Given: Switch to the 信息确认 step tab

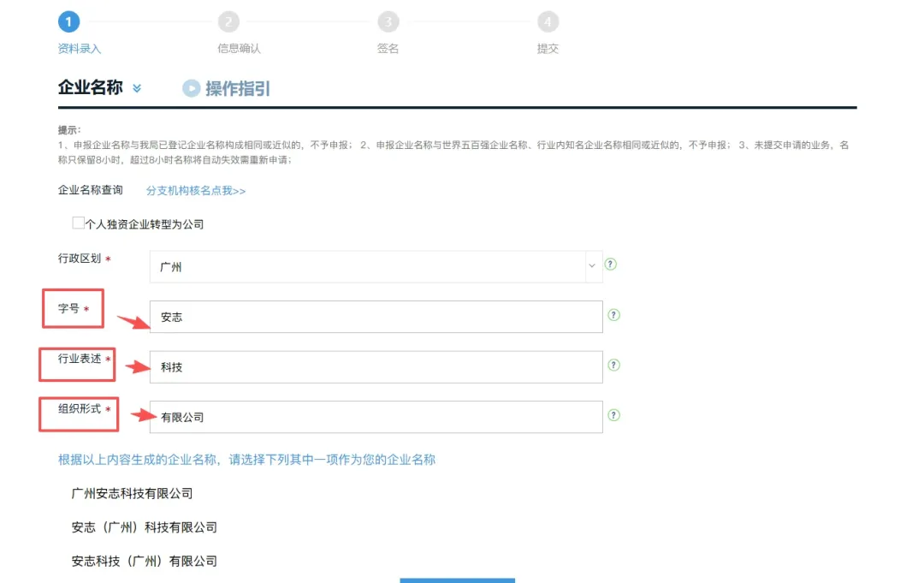Looking at the screenshot, I should click(229, 21).
